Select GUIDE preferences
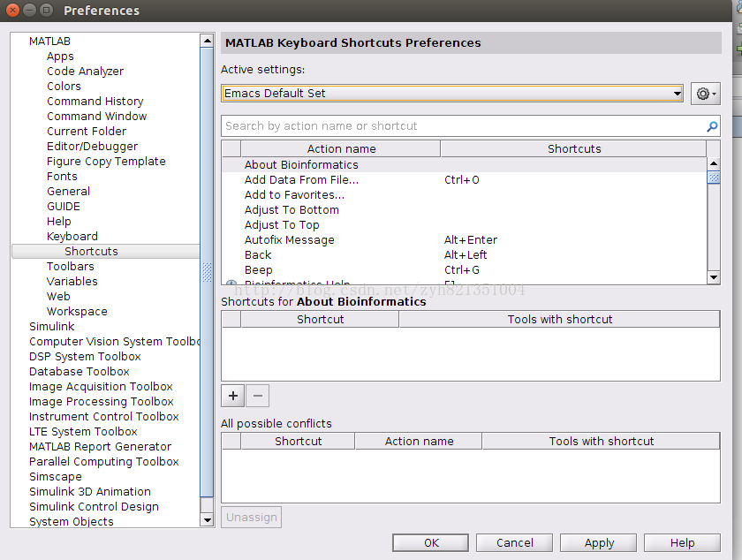This screenshot has width=742, height=560. [64, 207]
